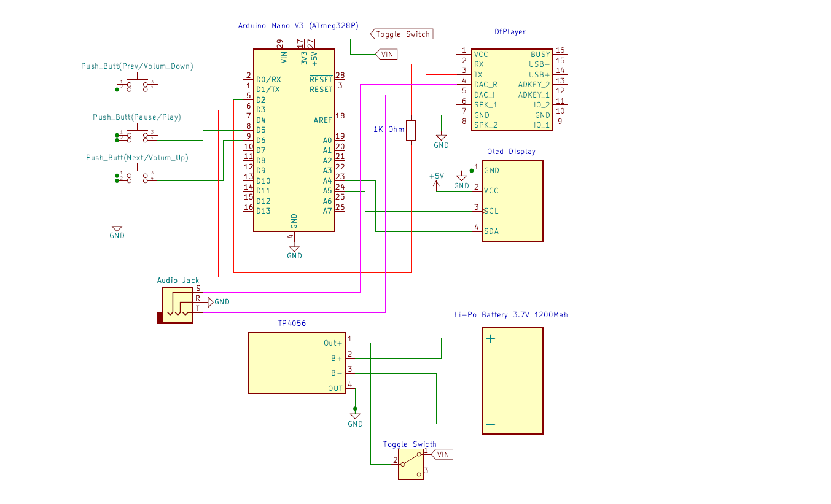Select the DAC_I pin on the DfPlayer

[485, 95]
